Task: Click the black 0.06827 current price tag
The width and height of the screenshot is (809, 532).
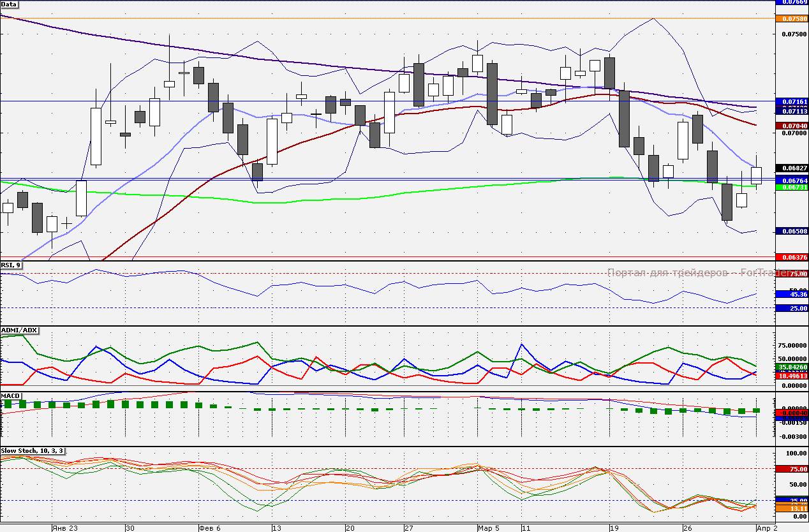Action: point(792,168)
